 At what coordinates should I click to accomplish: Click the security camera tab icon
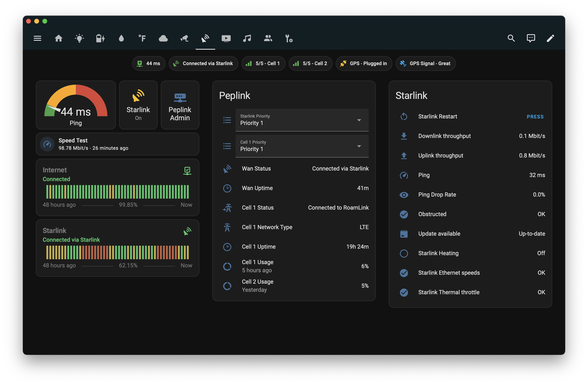(x=184, y=38)
